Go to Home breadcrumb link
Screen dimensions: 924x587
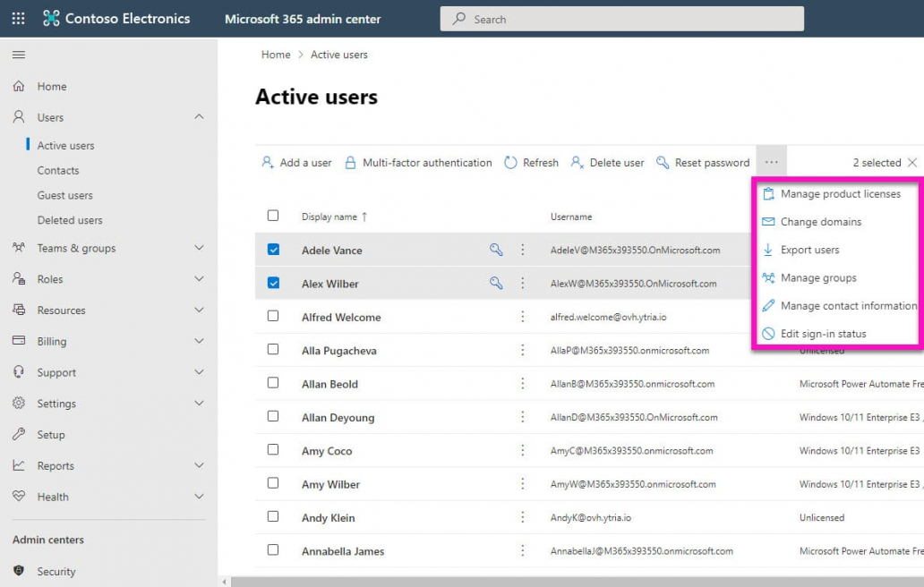click(276, 55)
